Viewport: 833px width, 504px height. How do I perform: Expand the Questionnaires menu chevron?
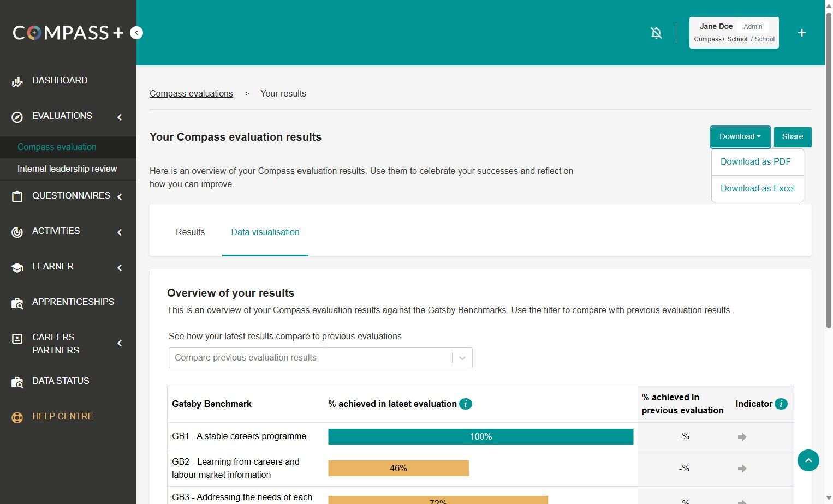click(120, 196)
